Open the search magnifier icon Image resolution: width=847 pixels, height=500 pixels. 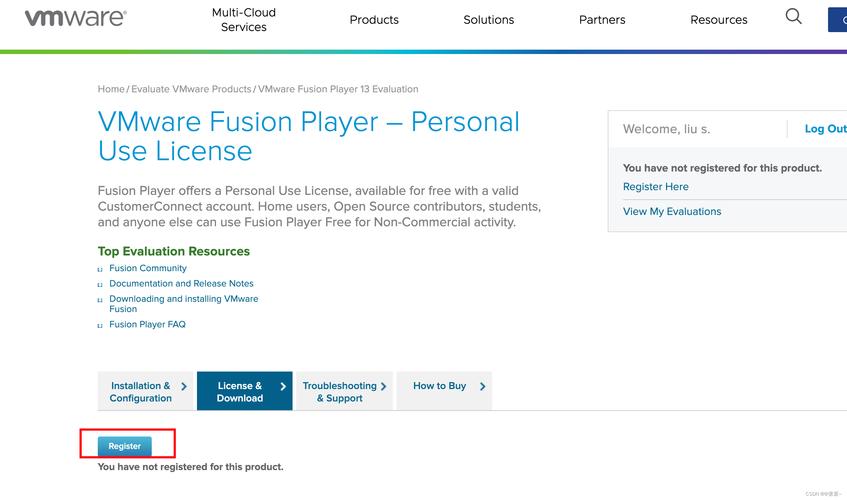tap(793, 16)
